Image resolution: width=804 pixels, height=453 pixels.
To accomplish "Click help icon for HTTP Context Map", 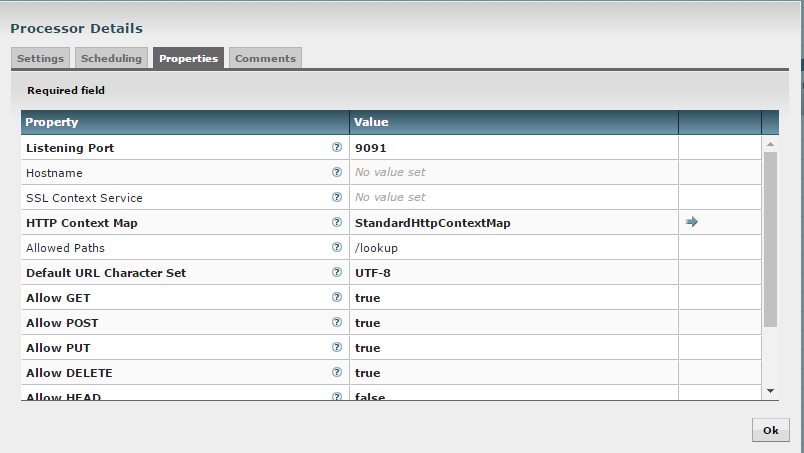I will pos(337,222).
